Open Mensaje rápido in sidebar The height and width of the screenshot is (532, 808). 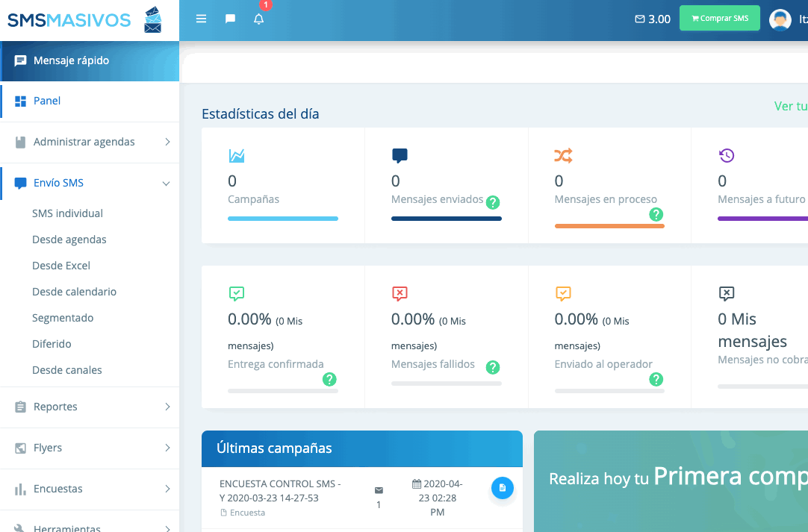(90, 60)
